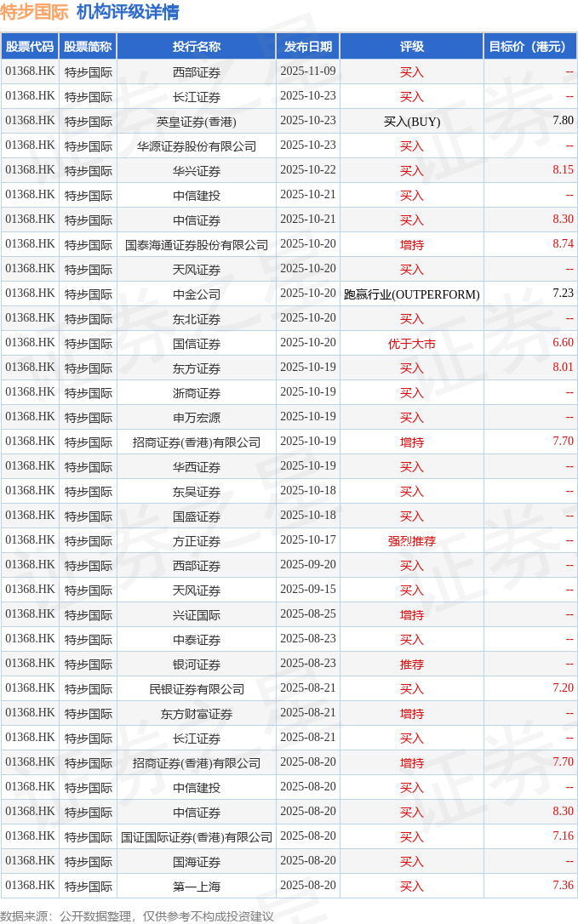Screen dimensions: 578x924
Task: Click 东方财富证券 broker name
Action: tap(197, 714)
